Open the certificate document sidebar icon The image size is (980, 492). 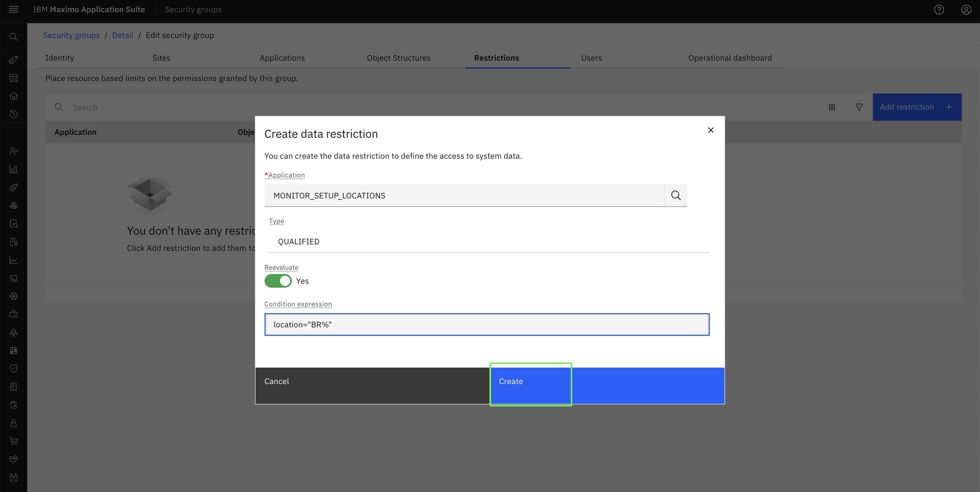coord(13,242)
